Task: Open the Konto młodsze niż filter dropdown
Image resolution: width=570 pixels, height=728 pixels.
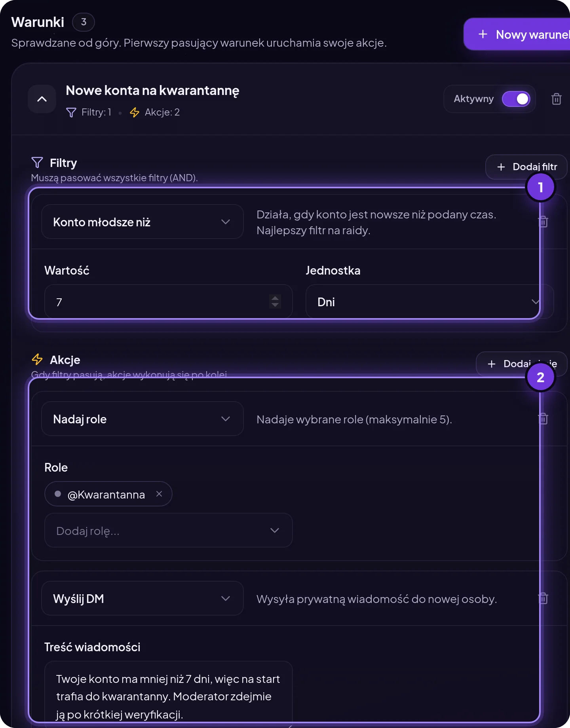Action: (x=142, y=222)
